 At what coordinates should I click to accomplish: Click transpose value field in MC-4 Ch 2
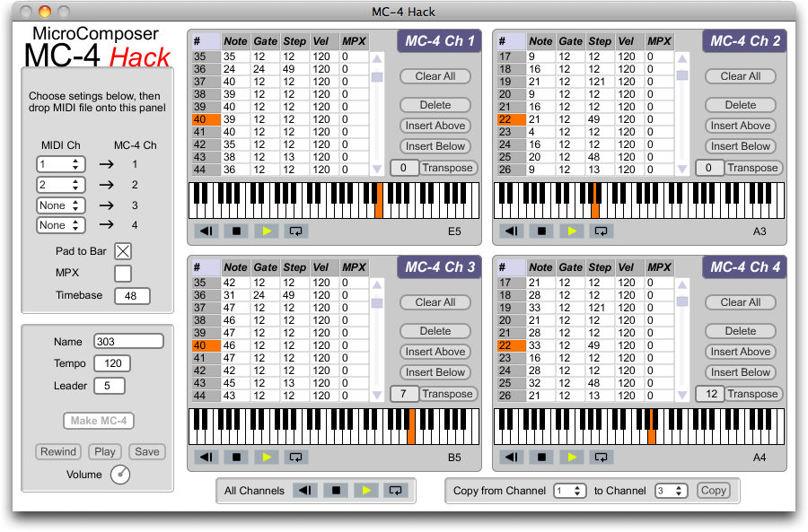[x=709, y=168]
